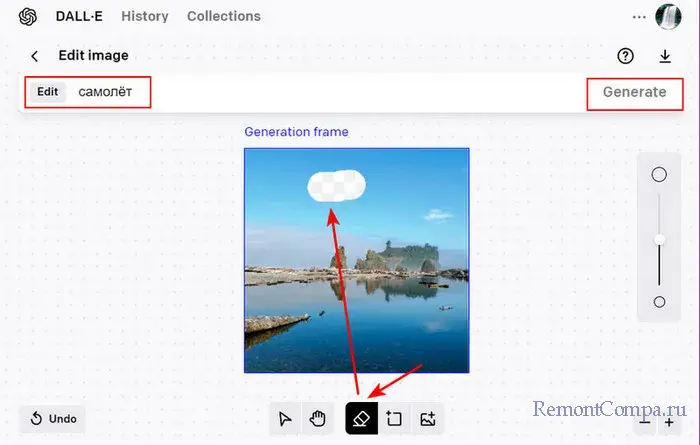Click the small brush size circle
Viewport: 700px width, 445px height.
659,302
